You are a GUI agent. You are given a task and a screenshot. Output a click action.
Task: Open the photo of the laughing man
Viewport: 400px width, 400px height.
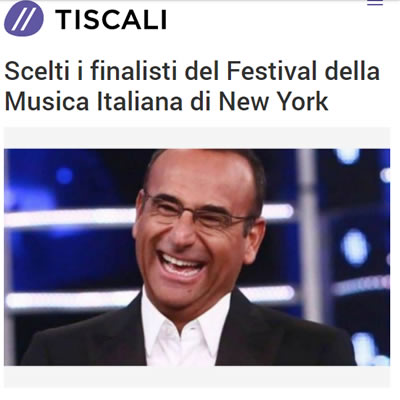(x=197, y=257)
